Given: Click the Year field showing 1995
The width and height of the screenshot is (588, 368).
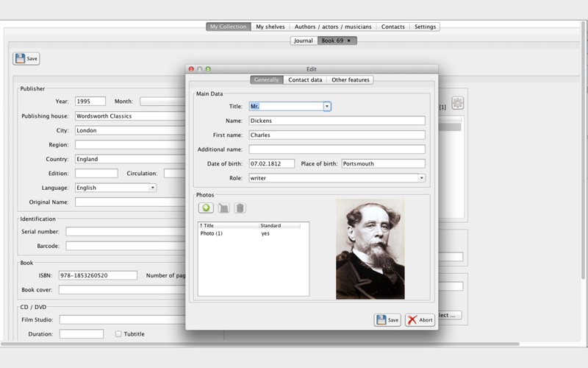Looking at the screenshot, I should point(90,102).
